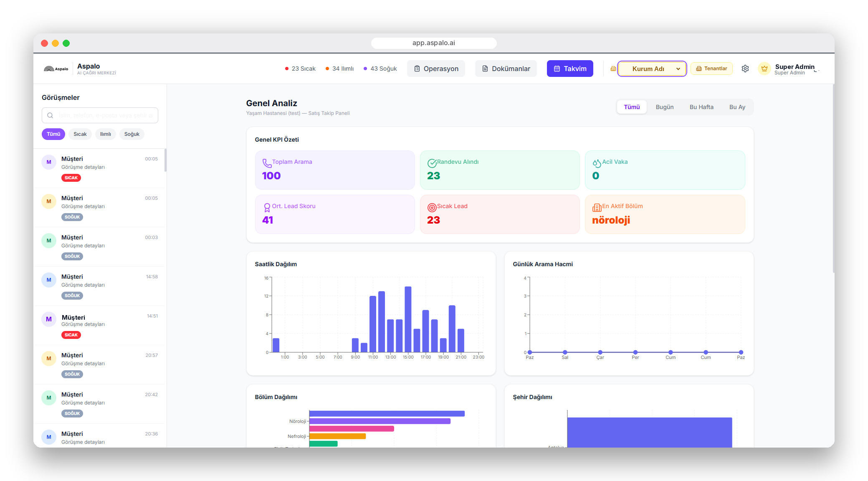Click the M avatar of the 14:58 conversation

coord(49,280)
